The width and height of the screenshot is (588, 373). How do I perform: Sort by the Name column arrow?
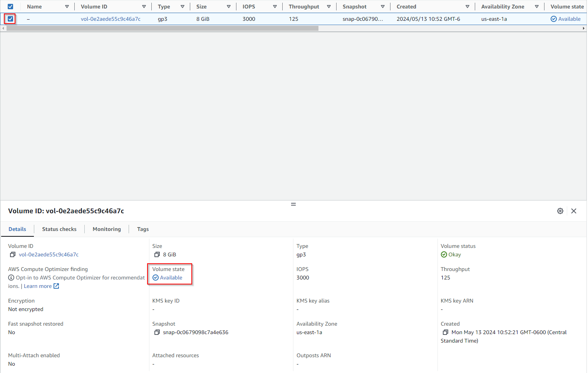(67, 7)
